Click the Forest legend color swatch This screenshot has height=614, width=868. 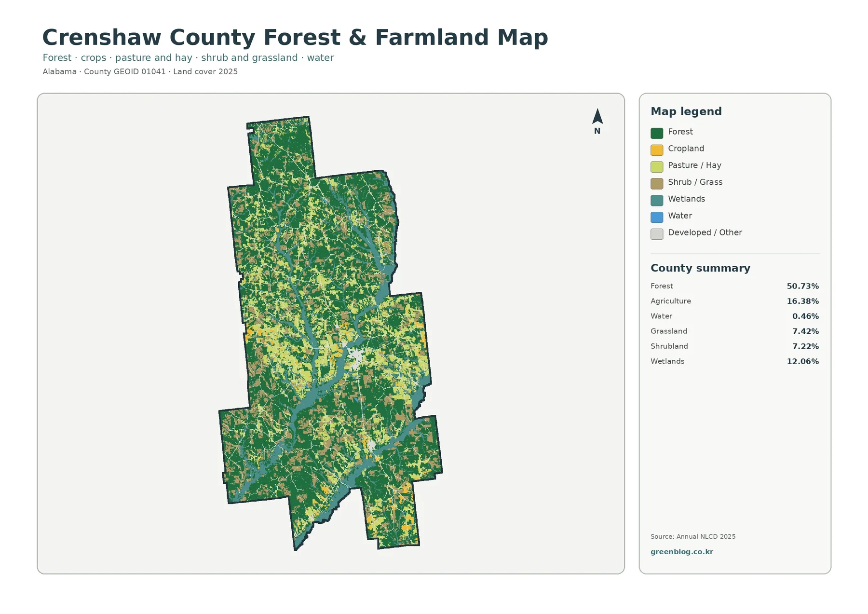coord(657,133)
